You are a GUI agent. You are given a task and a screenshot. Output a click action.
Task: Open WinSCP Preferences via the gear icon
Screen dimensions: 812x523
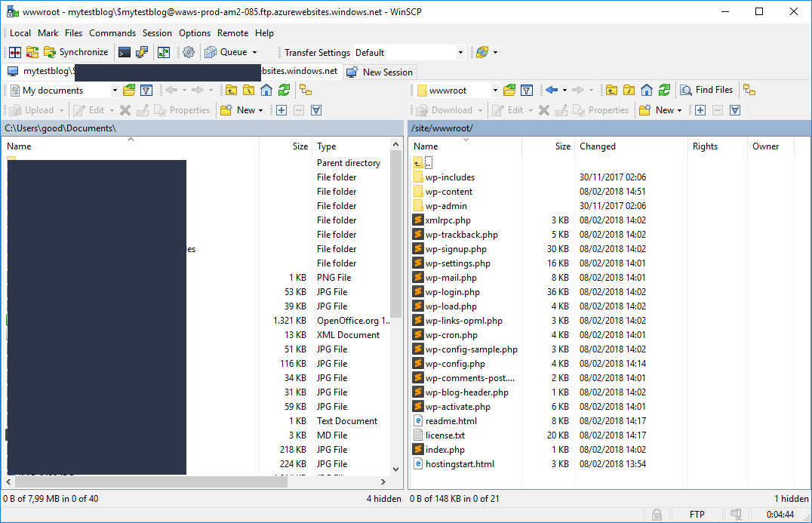click(x=188, y=51)
